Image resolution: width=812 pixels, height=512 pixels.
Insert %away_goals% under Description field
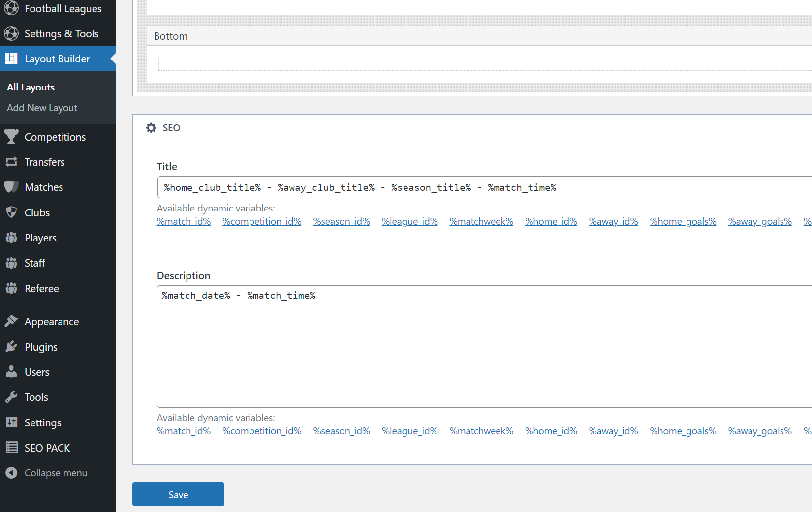pos(760,431)
